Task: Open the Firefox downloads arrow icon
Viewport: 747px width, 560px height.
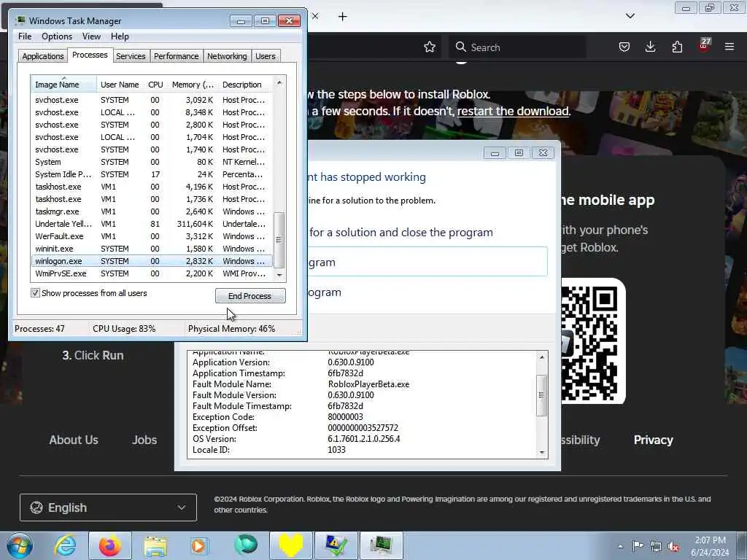Action: coord(650,47)
